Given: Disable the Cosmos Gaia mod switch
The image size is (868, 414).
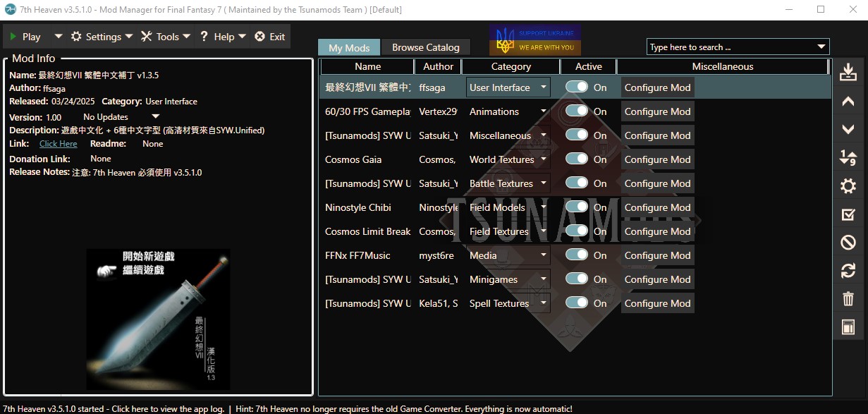Looking at the screenshot, I should coord(577,159).
